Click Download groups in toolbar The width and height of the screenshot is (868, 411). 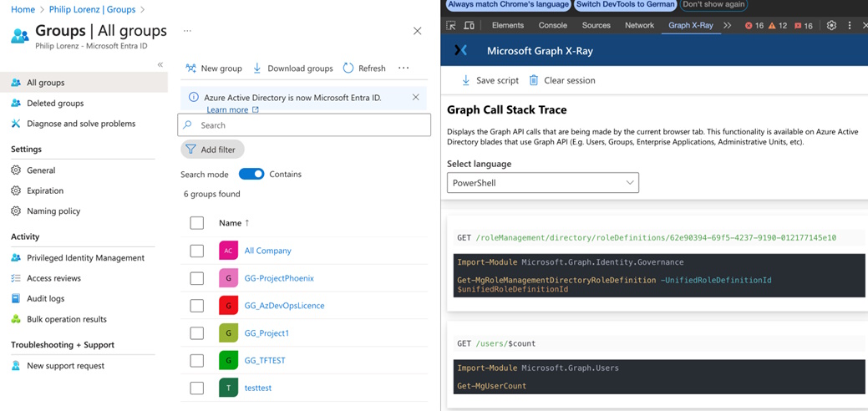pos(293,68)
